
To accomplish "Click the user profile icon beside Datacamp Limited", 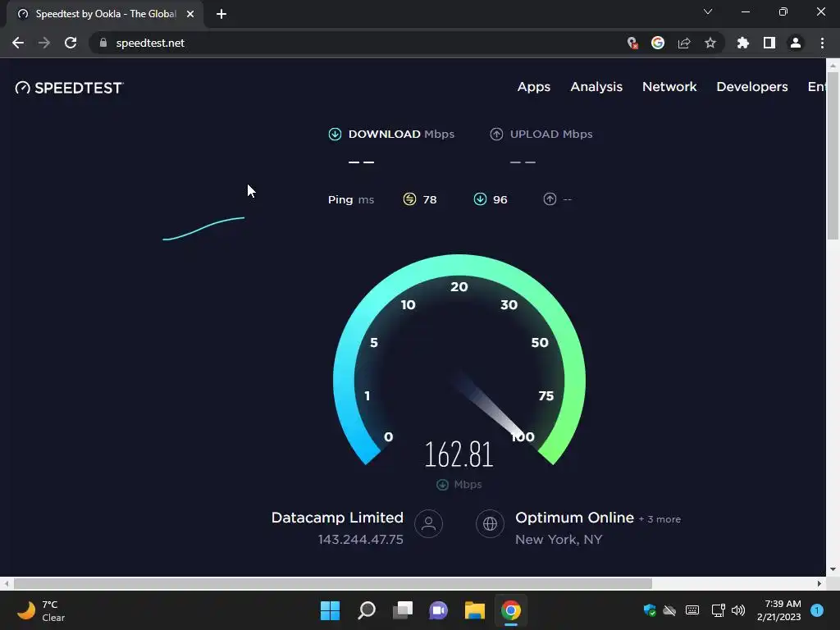I will (x=428, y=523).
